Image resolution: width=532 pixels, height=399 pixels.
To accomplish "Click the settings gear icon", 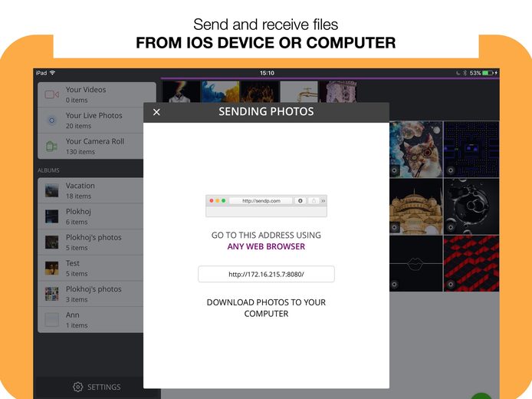I will click(77, 387).
